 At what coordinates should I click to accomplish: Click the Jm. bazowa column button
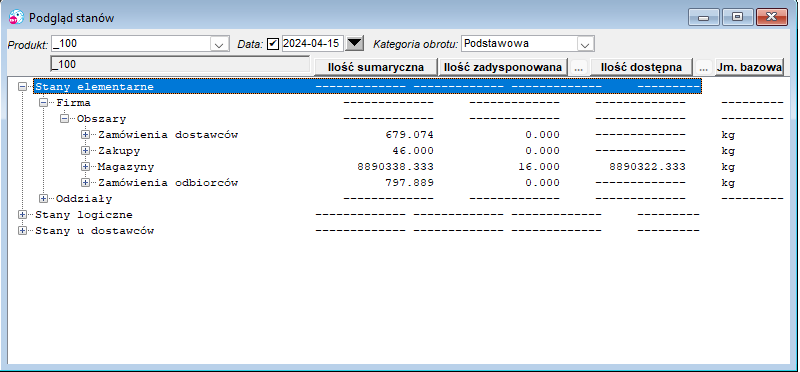[x=749, y=67]
